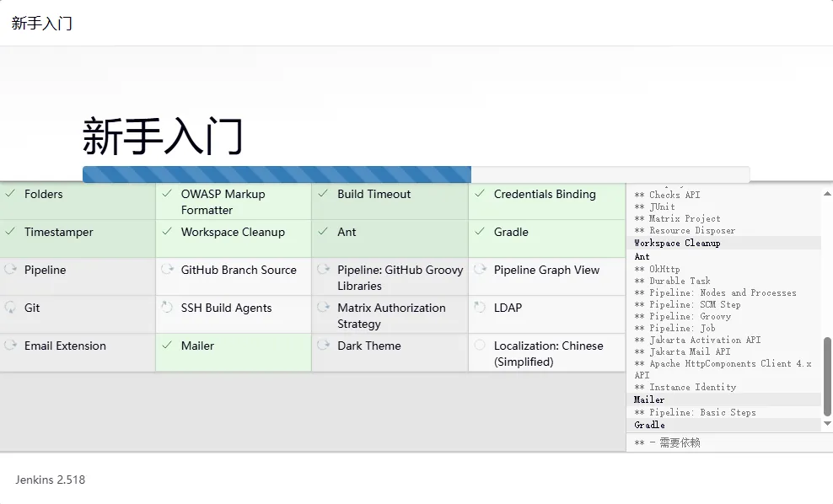Click the Mailer entry in the install log

[x=649, y=399]
